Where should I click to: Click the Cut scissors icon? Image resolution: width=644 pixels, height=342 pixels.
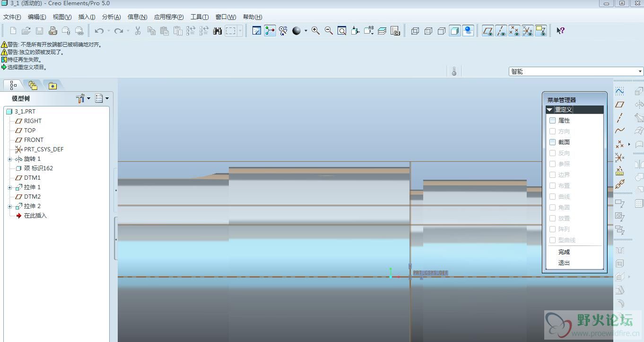click(138, 31)
